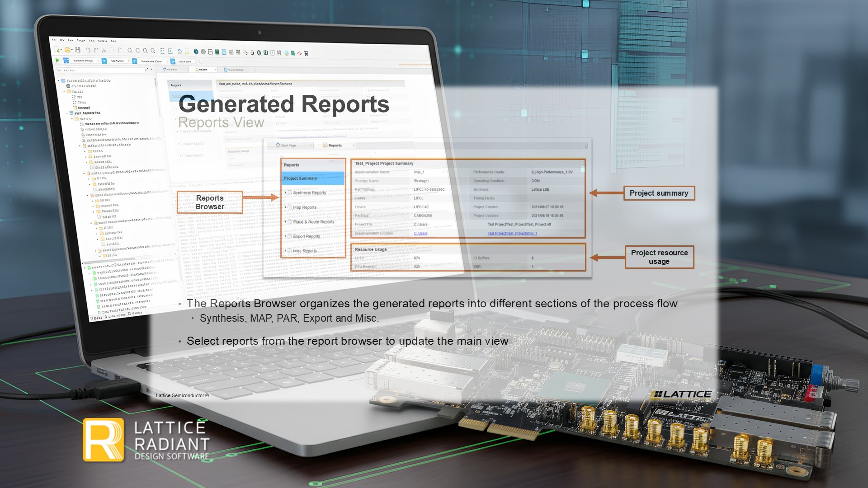This screenshot has height=488, width=868.
Task: Click the project updated date 2021/09/10 16:04:56
Action: 547,216
